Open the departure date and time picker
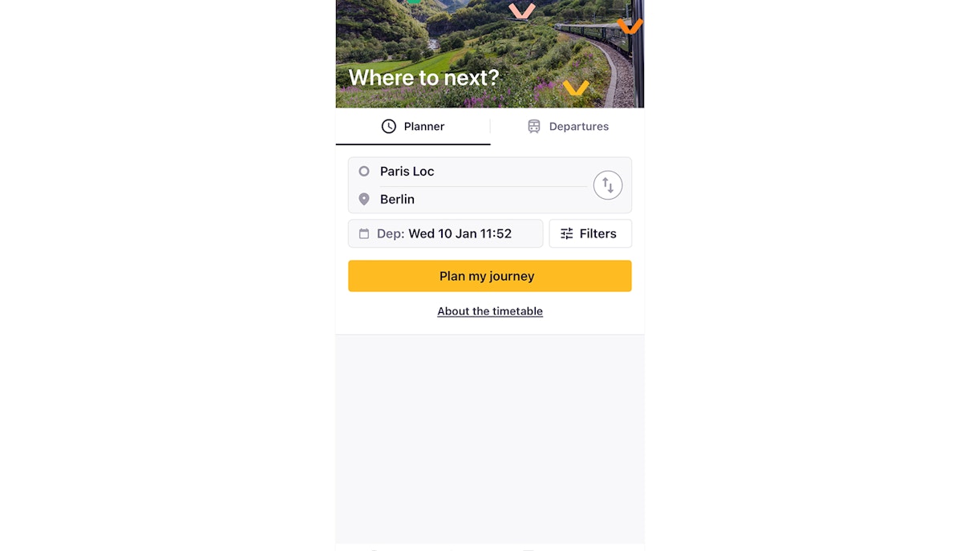 coord(445,233)
